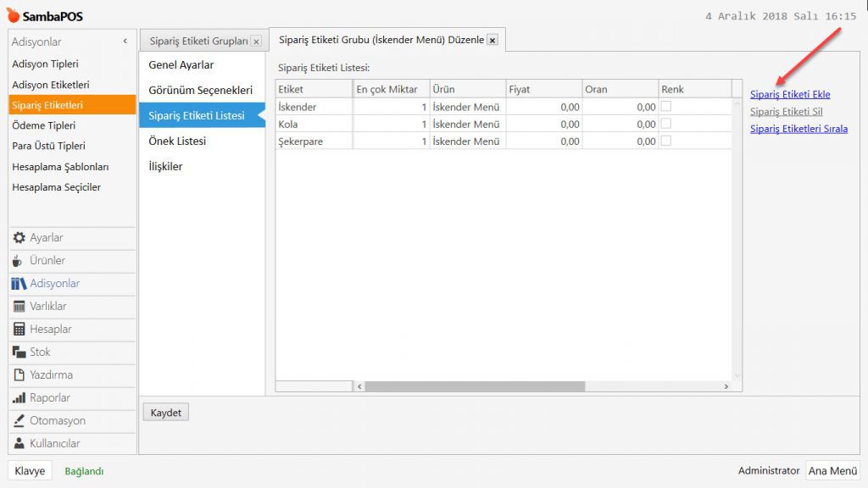Open Hesaplar via its calculator icon
The image size is (868, 488).
click(x=19, y=330)
